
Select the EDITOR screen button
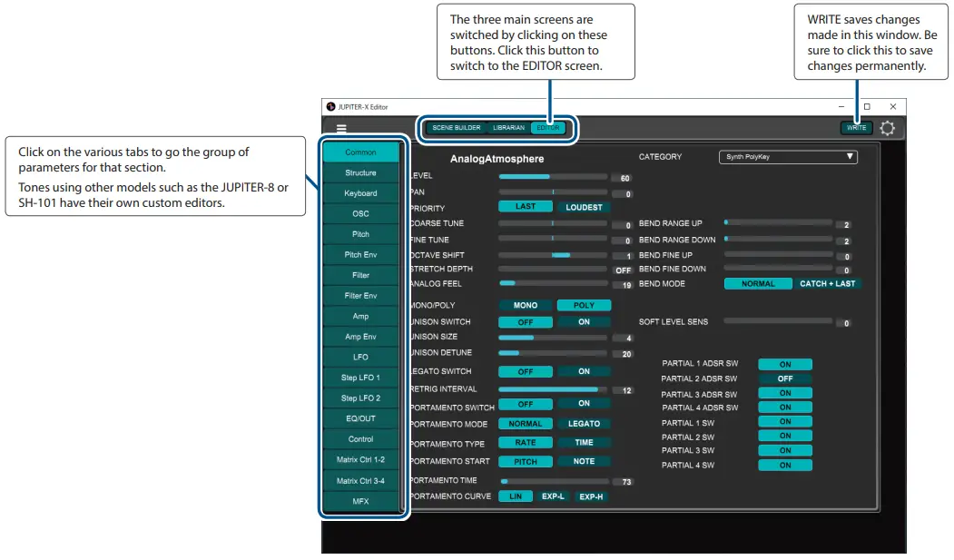(548, 127)
